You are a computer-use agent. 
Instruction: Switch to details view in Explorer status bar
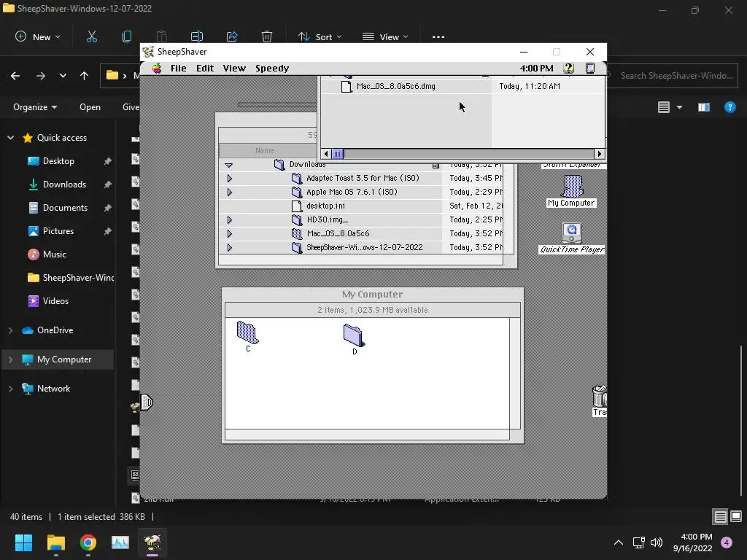point(720,516)
